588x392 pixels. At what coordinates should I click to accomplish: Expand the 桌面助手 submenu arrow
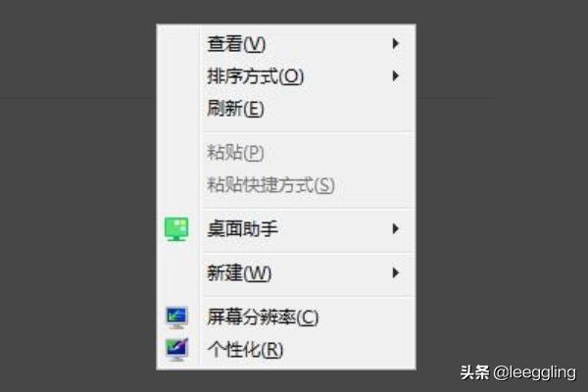click(395, 228)
